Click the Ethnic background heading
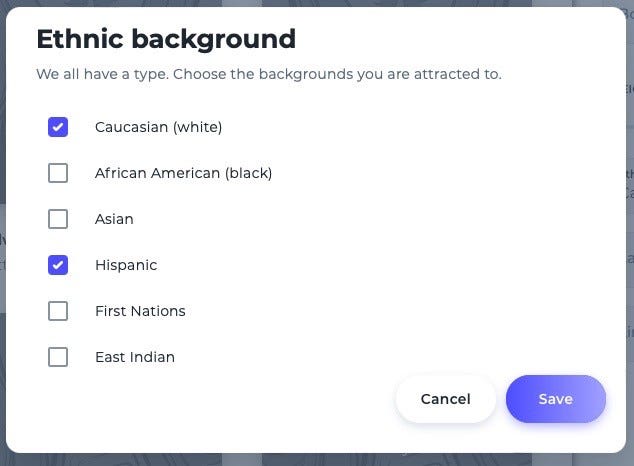This screenshot has height=466, width=634. coord(166,40)
